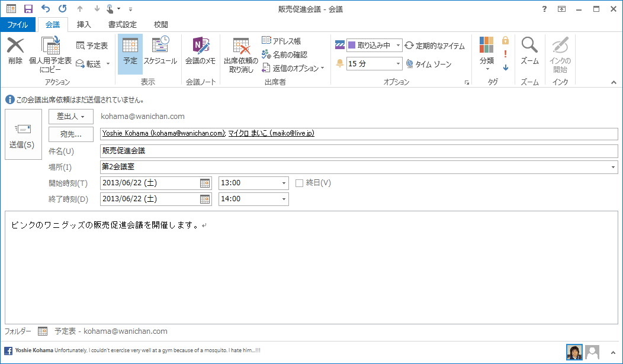Click the purple busy color swatch
Image resolution: width=623 pixels, height=364 pixels.
(352, 45)
